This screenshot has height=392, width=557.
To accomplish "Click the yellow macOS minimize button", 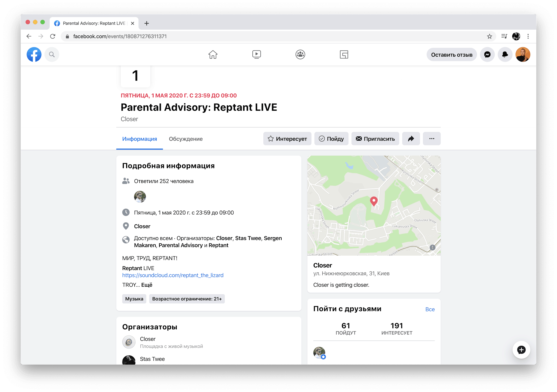I will (35, 22).
